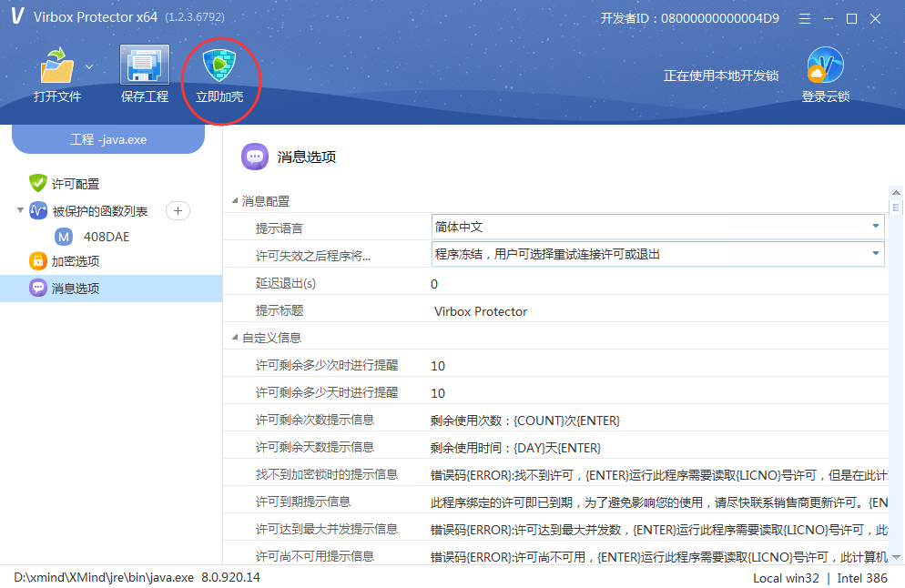This screenshot has height=588, width=905.
Task: Edit the 延迟退出(s) value field
Action: [658, 283]
